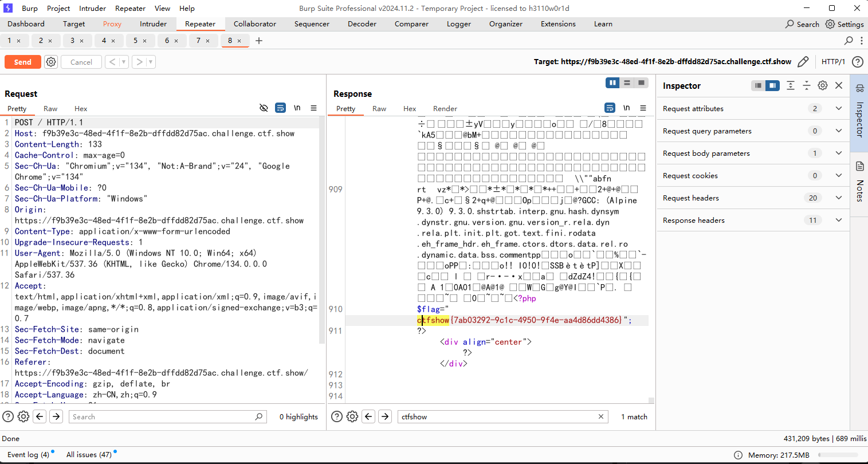Screen dimensions: 868x464
Task: Toggle line wrap icon in Response panel
Action: (610, 108)
